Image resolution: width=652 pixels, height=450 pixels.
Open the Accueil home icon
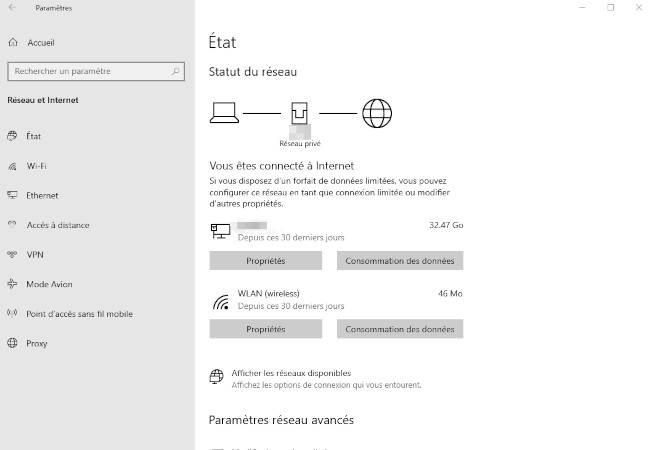(13, 42)
